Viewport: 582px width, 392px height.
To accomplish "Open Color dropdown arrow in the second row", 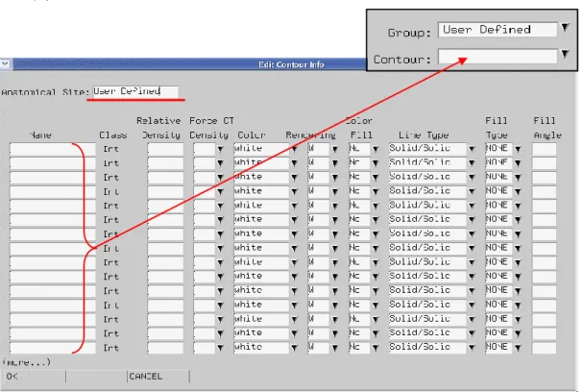I will coord(294,163).
